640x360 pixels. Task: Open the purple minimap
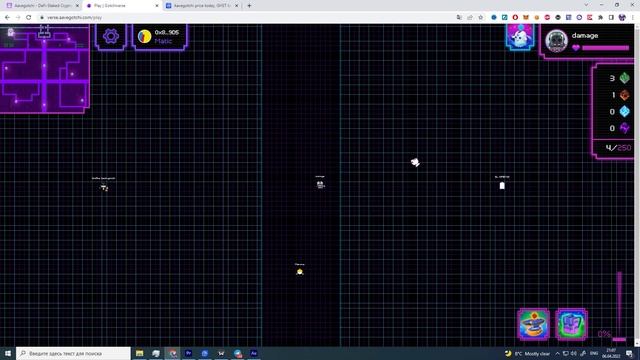[x=44, y=69]
